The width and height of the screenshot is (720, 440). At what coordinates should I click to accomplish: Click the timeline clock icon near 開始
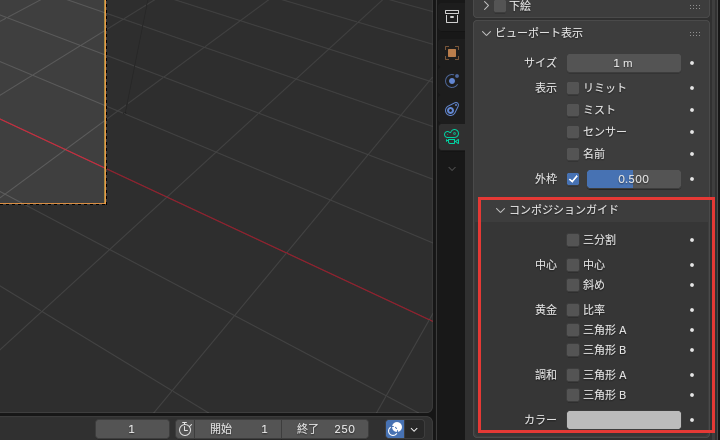(185, 429)
